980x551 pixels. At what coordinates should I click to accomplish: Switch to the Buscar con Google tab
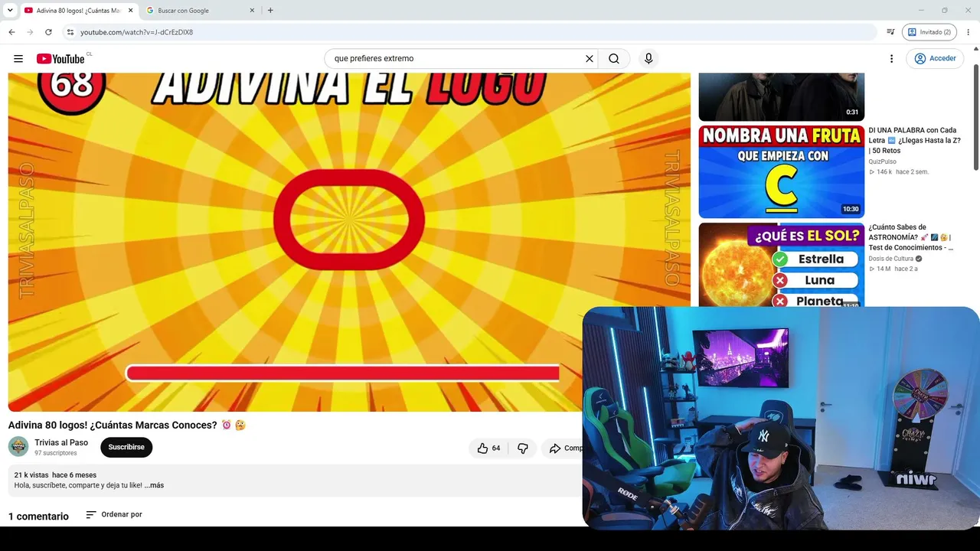(x=200, y=11)
